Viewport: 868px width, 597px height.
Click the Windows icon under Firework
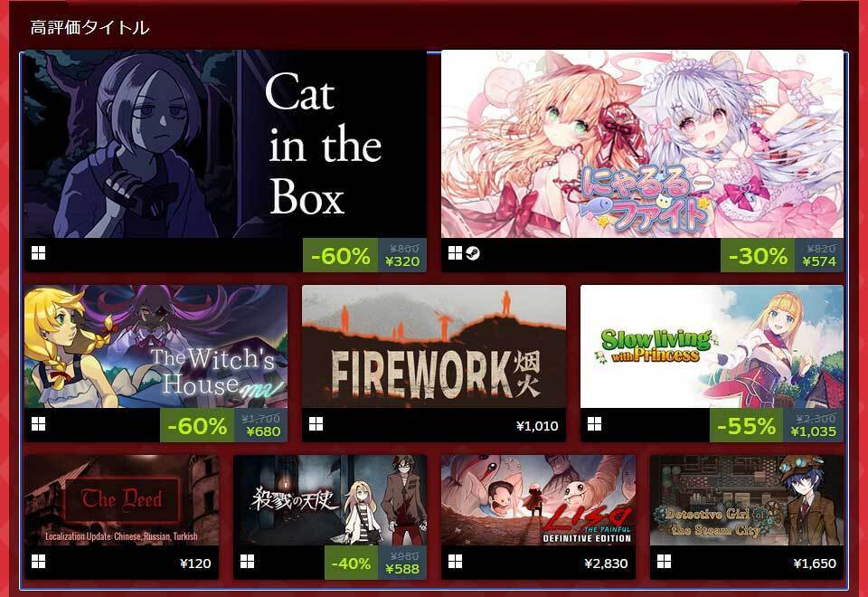click(316, 424)
